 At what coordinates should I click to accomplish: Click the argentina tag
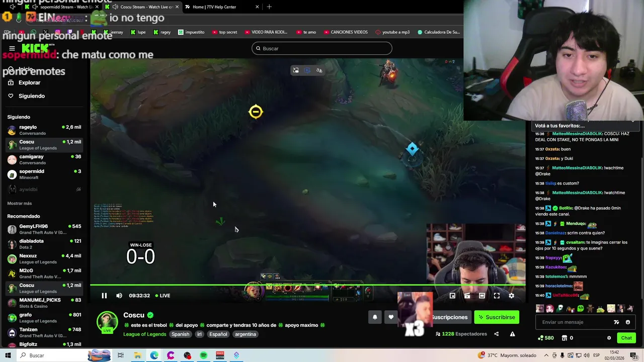click(x=246, y=334)
